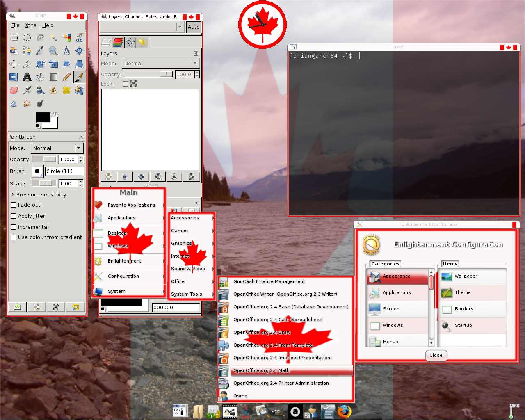The height and width of the screenshot is (420, 525).
Task: Select the Rectangle Select tool in GIMP
Action: [14, 38]
